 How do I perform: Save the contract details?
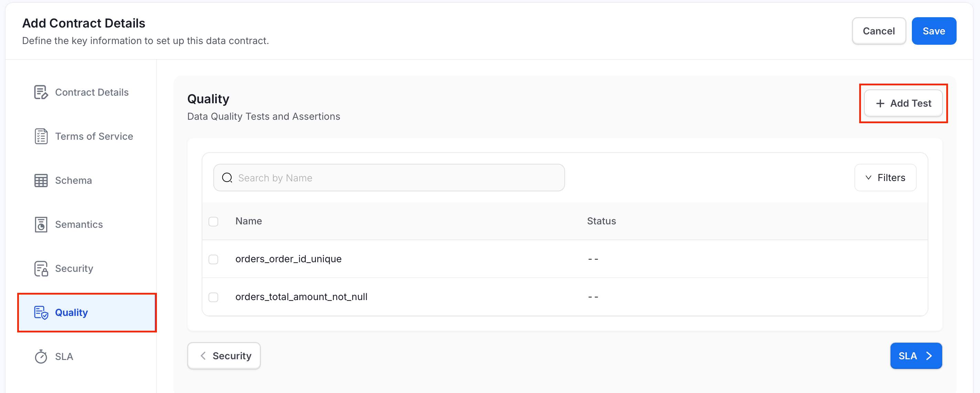[x=934, y=31]
